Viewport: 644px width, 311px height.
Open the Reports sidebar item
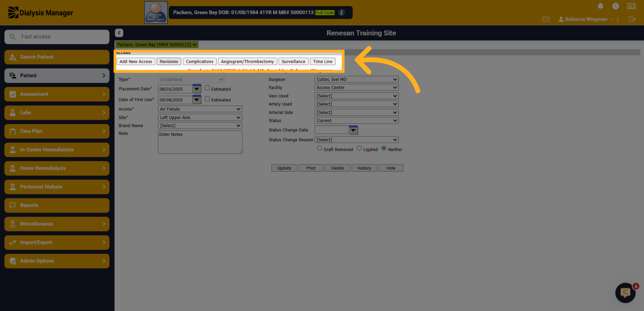[x=57, y=205]
